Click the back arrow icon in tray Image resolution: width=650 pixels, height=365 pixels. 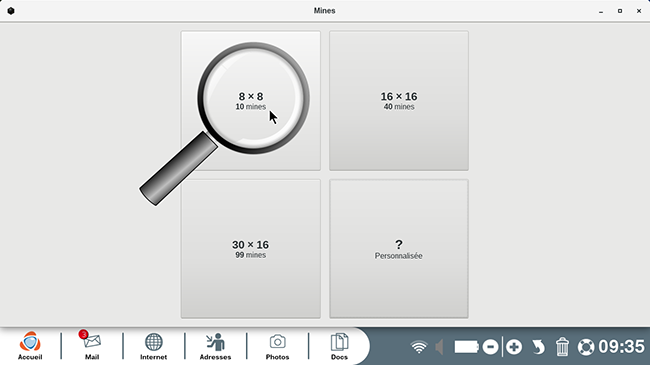(538, 347)
